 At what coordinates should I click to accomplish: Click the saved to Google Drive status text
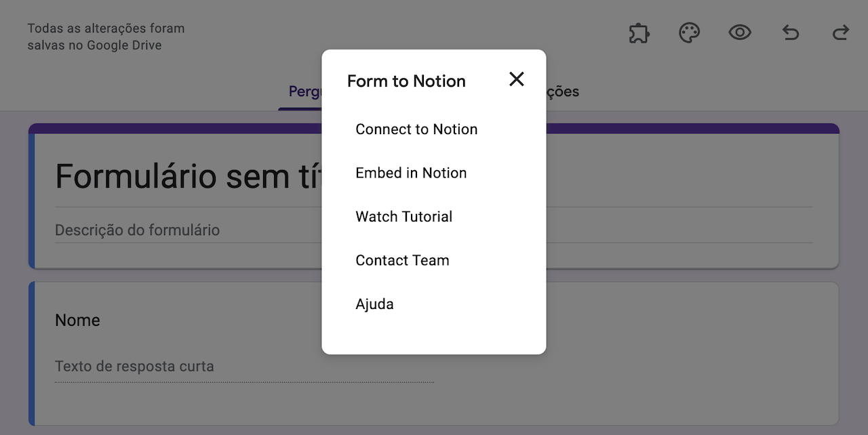pos(106,37)
